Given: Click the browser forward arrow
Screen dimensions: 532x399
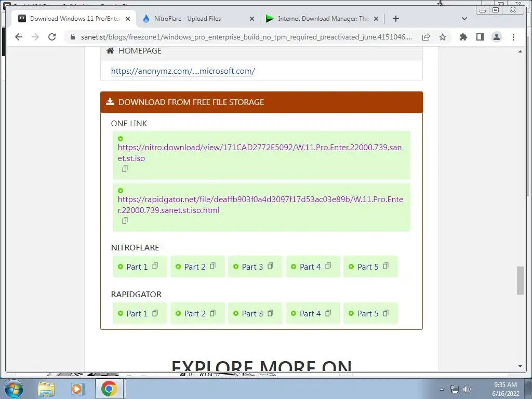Looking at the screenshot, I should (x=35, y=37).
